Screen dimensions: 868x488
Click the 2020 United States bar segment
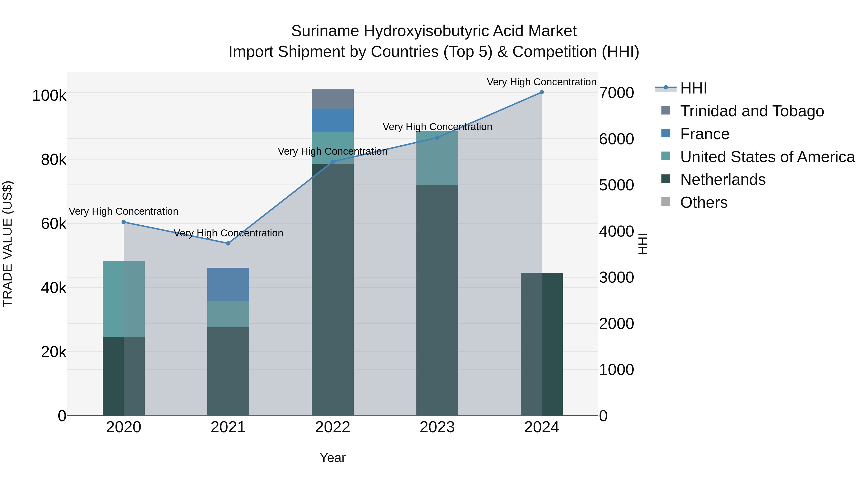(124, 299)
